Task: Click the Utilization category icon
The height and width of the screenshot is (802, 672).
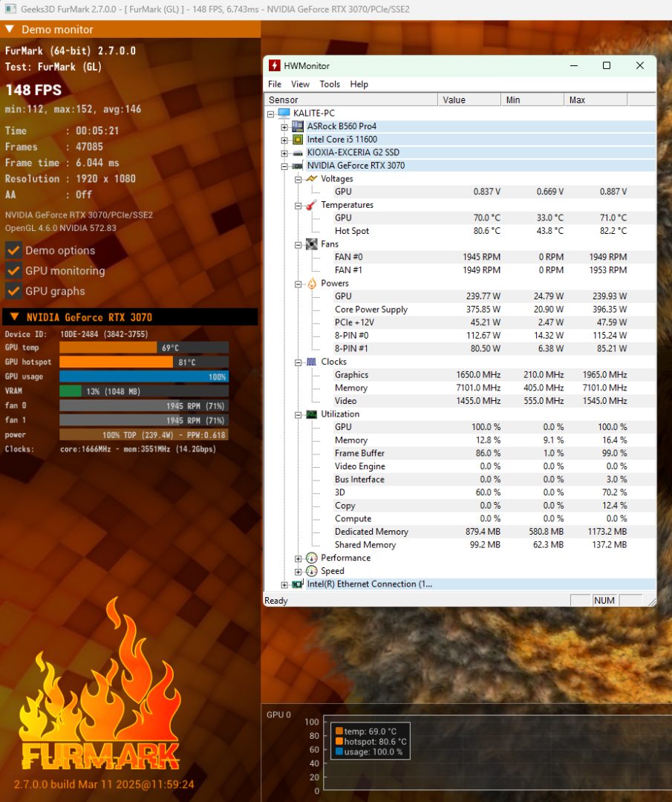Action: [x=311, y=414]
